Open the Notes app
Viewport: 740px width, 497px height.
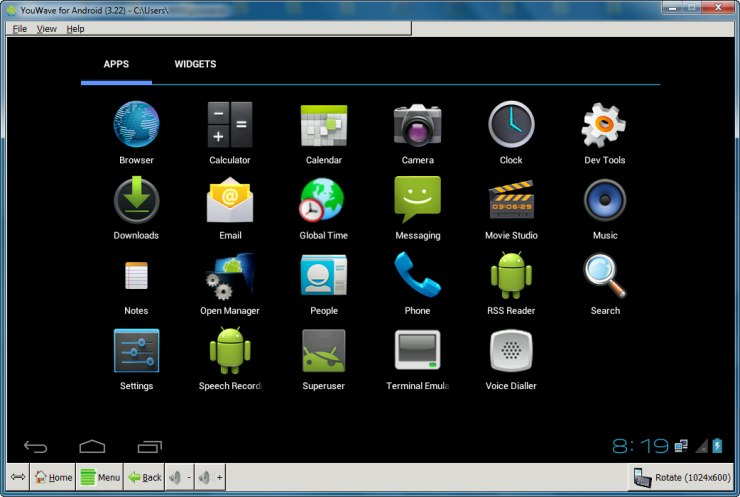[136, 275]
